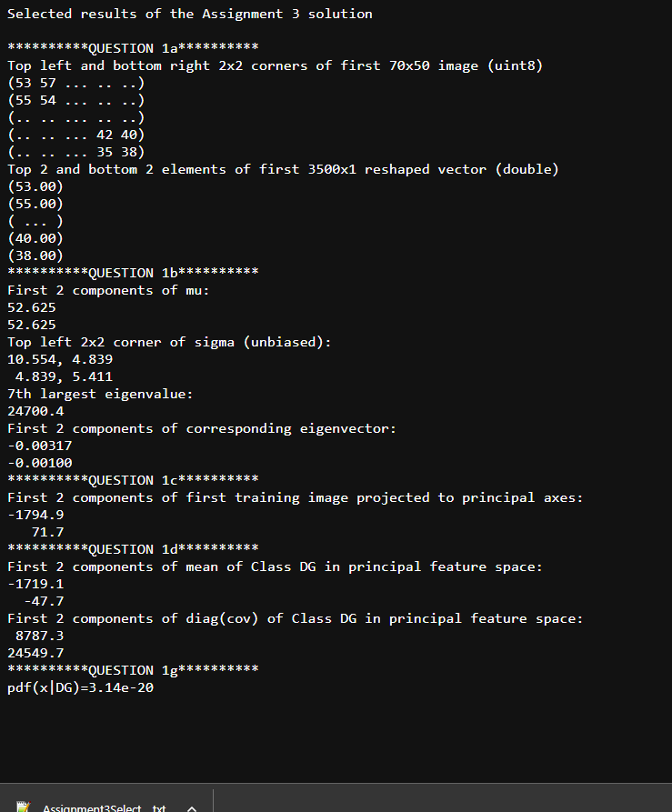672x812 pixels.
Task: Click the 'First 2 components of mu:' line
Action: (x=108, y=290)
